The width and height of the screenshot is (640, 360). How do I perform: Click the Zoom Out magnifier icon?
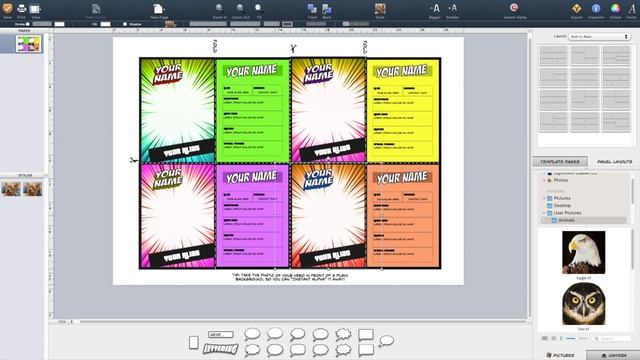240,8
